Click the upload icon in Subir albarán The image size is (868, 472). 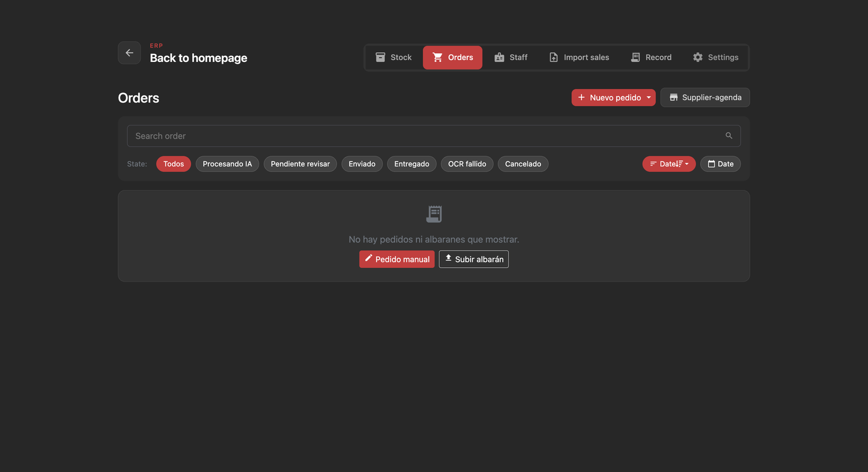click(x=448, y=258)
